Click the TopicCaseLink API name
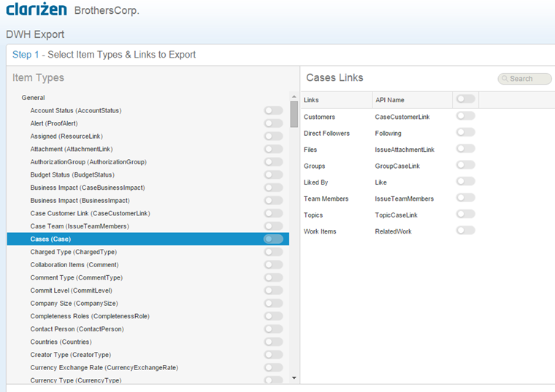Screen dimensions: 555x392 click(x=396, y=215)
